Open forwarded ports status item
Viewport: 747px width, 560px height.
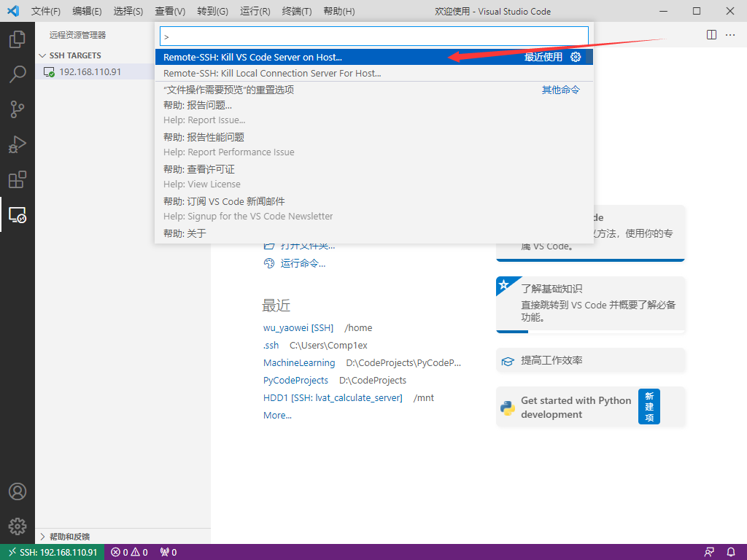(x=169, y=552)
